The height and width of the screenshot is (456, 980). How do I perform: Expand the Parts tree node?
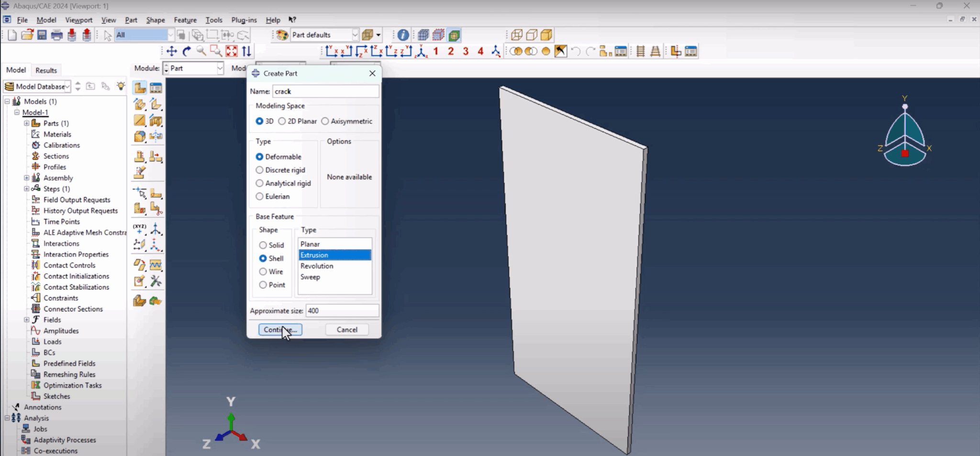[27, 123]
